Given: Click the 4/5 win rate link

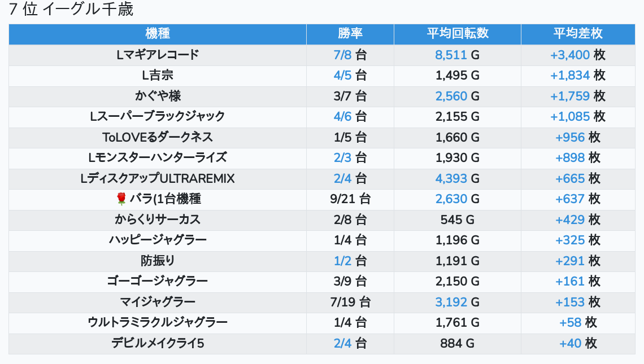Looking at the screenshot, I should (343, 76).
